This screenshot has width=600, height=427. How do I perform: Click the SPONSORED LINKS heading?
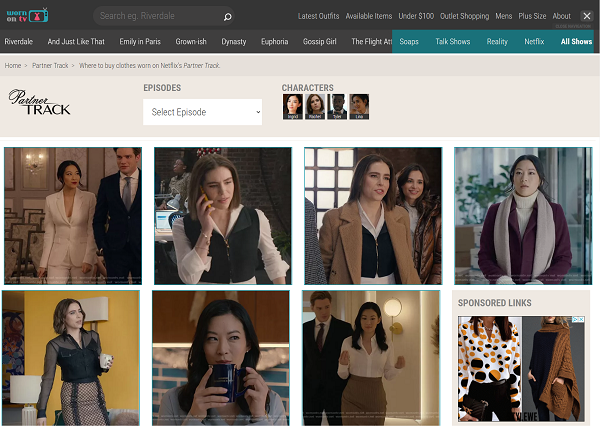point(494,303)
